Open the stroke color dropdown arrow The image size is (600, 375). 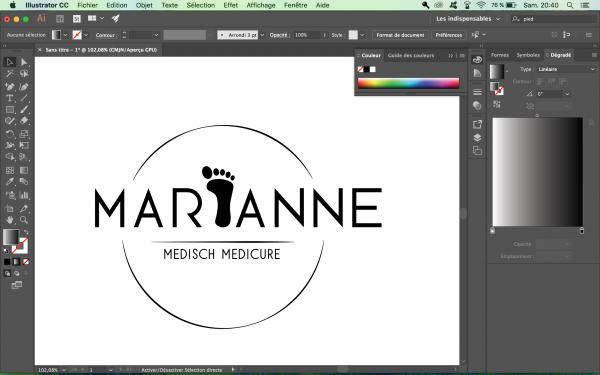[86, 35]
